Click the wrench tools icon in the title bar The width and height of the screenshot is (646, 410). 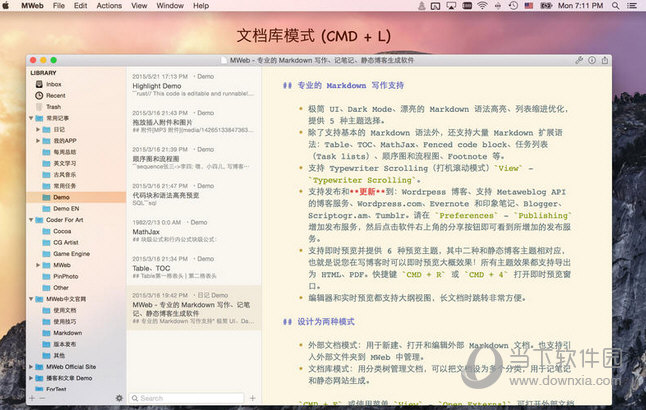[579, 60]
